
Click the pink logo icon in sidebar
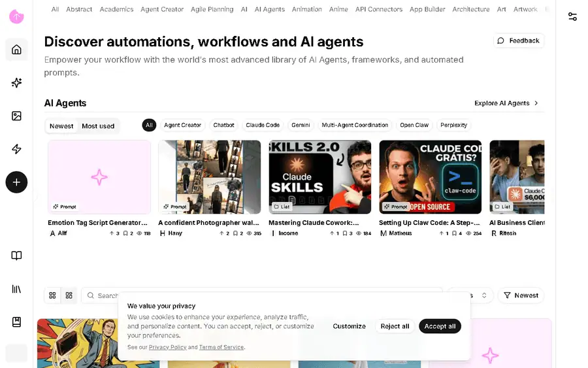16,16
